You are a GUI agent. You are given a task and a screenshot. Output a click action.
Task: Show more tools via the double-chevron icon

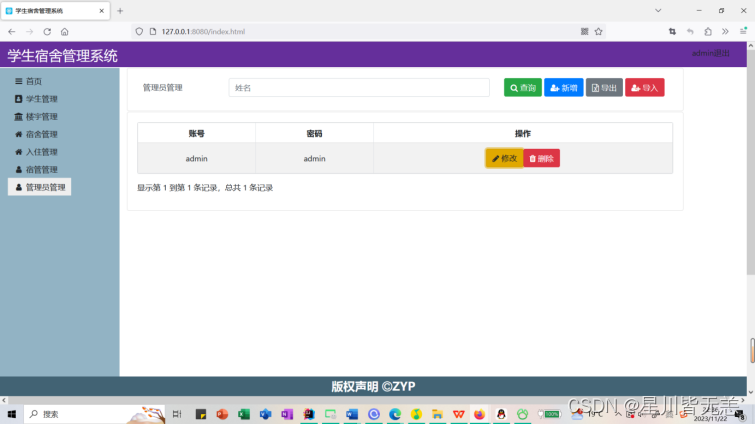click(x=725, y=32)
